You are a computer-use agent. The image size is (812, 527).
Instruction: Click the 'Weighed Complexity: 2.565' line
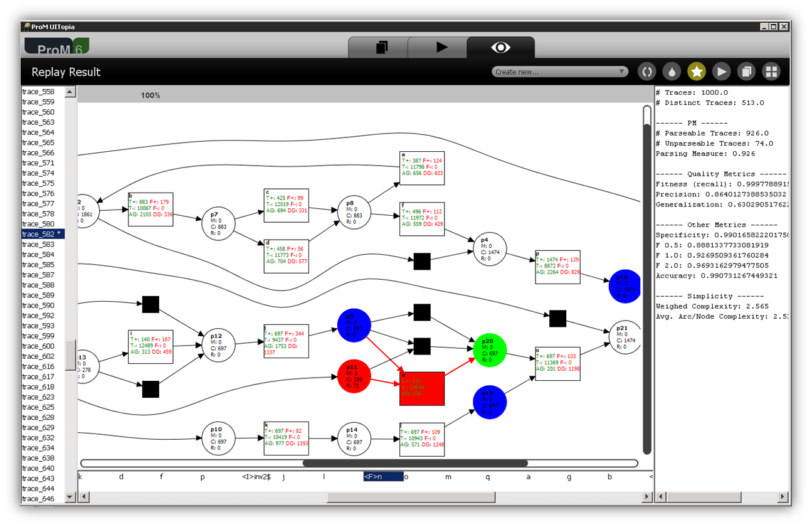(712, 306)
